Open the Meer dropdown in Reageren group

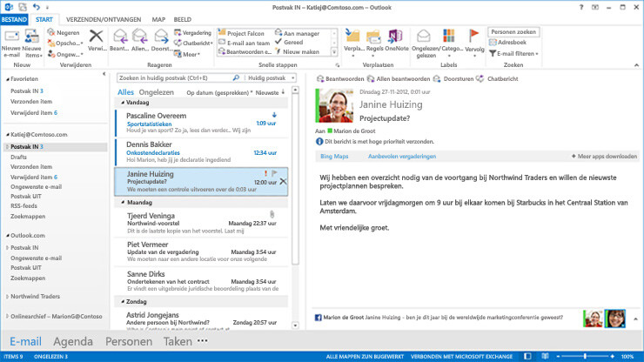187,54
